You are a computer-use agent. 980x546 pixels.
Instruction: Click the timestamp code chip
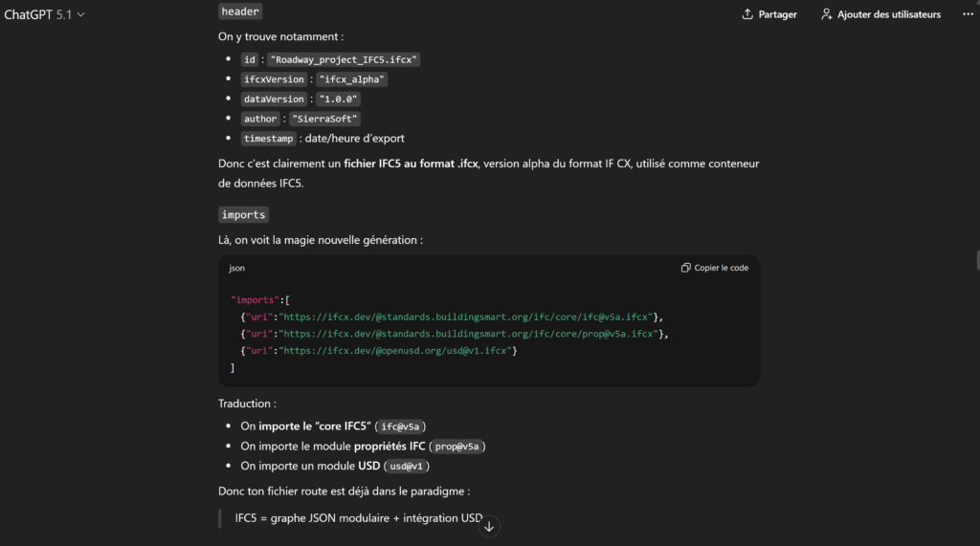(269, 139)
